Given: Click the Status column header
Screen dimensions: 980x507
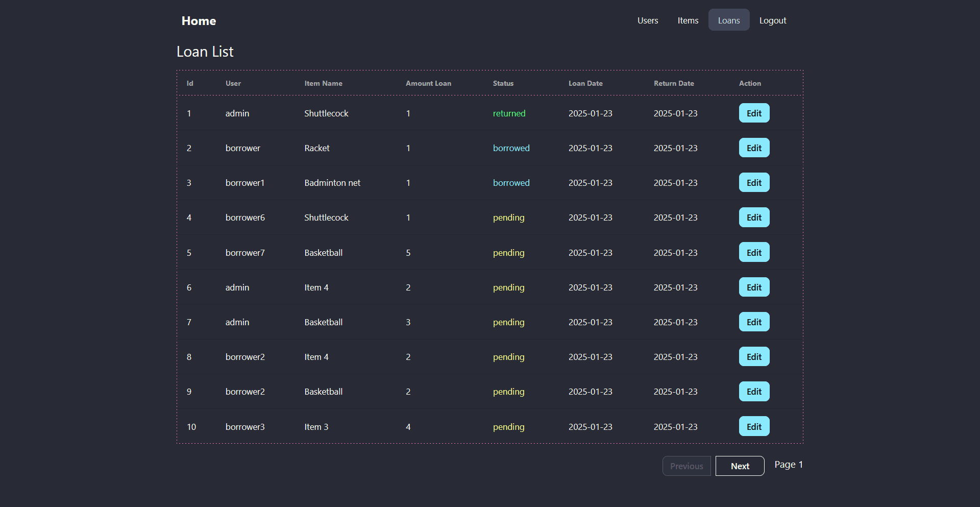Looking at the screenshot, I should click(503, 83).
